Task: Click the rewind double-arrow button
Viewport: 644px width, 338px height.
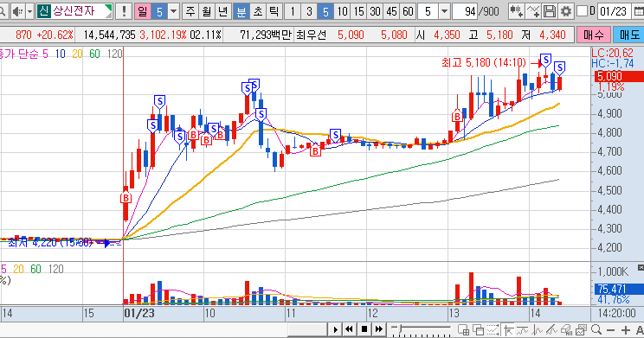Action: click(350, 329)
